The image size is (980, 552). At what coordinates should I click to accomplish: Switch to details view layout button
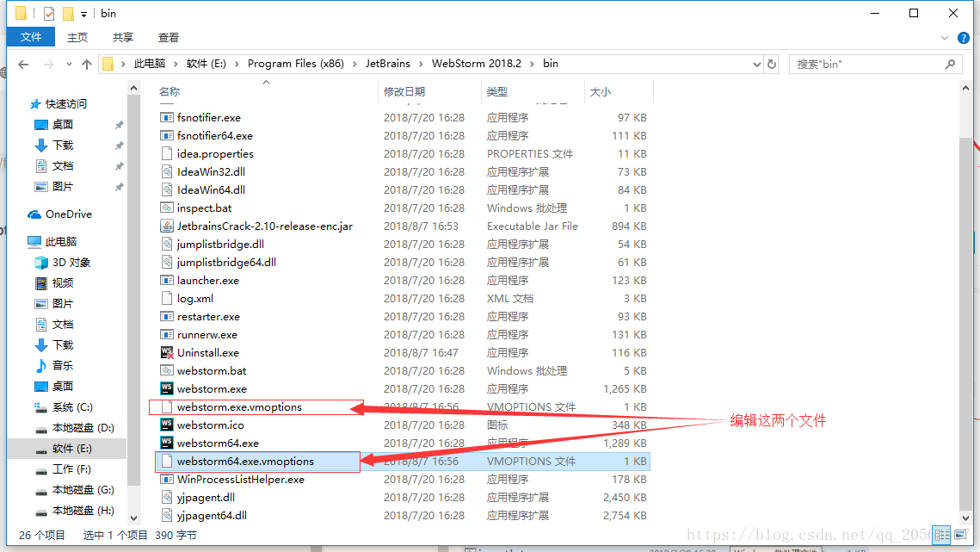(942, 535)
